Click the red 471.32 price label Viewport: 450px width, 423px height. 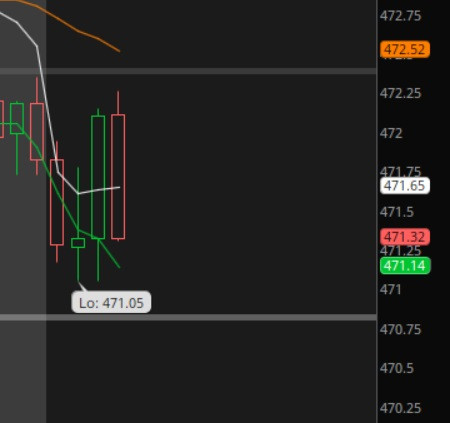[x=405, y=237]
